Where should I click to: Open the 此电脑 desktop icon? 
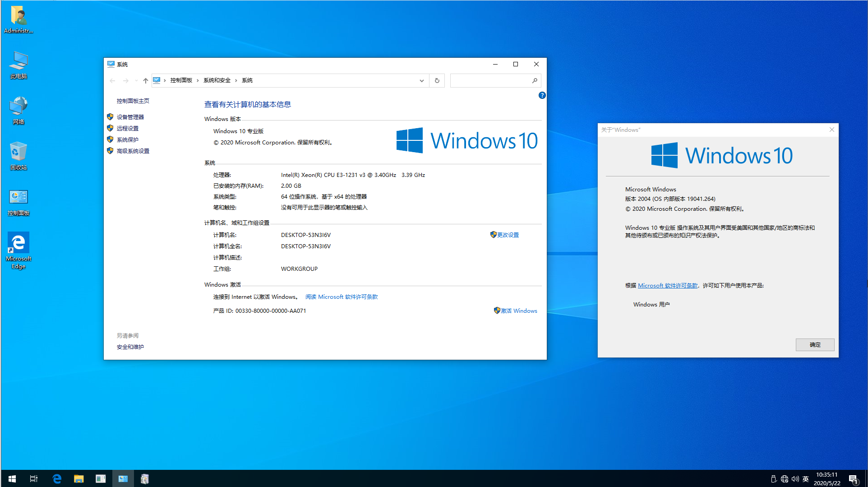click(18, 65)
